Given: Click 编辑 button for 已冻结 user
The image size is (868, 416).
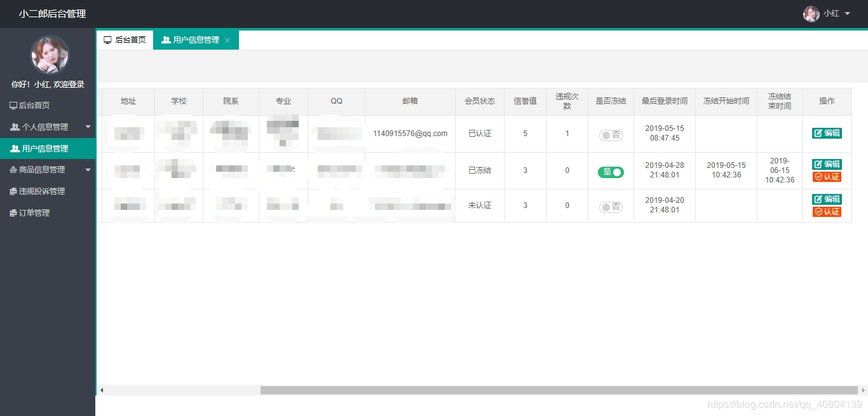Looking at the screenshot, I should coord(827,164).
